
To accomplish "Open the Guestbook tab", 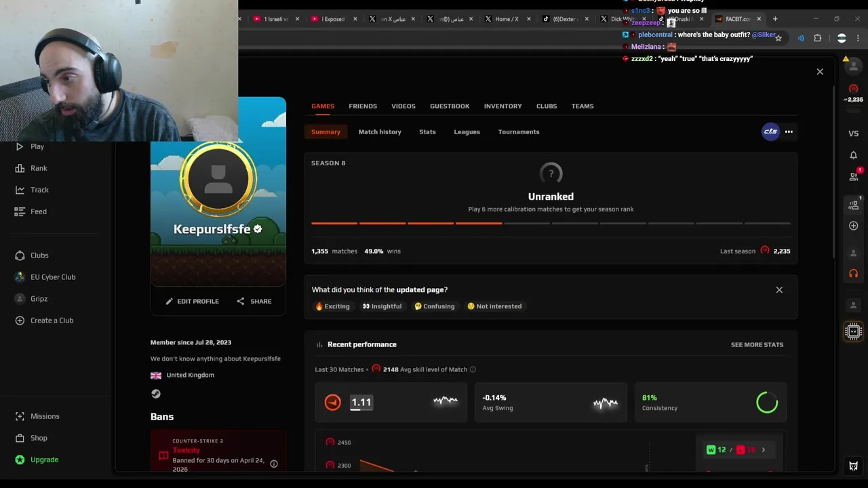I will click(450, 106).
